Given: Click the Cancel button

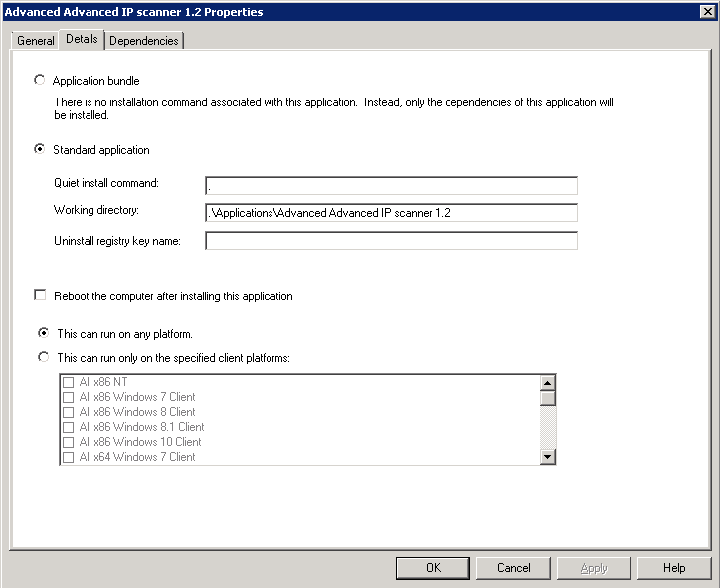Looking at the screenshot, I should point(513,568).
